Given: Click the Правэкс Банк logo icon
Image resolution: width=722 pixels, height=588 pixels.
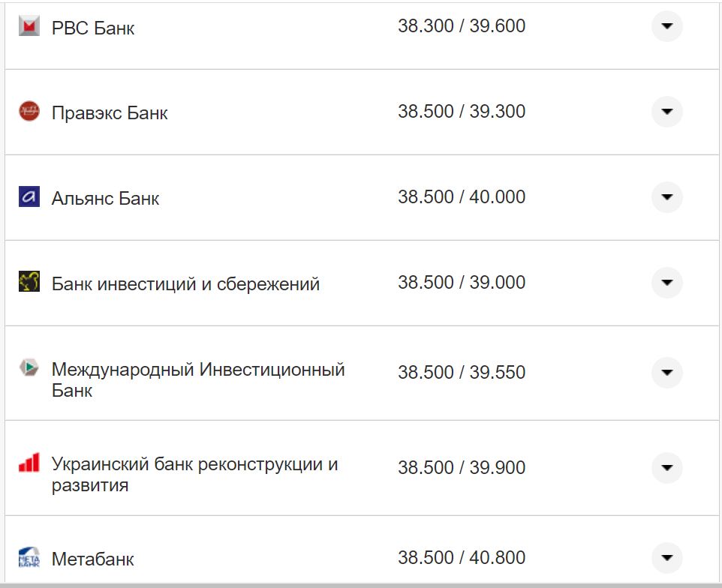Looking at the screenshot, I should tap(30, 109).
